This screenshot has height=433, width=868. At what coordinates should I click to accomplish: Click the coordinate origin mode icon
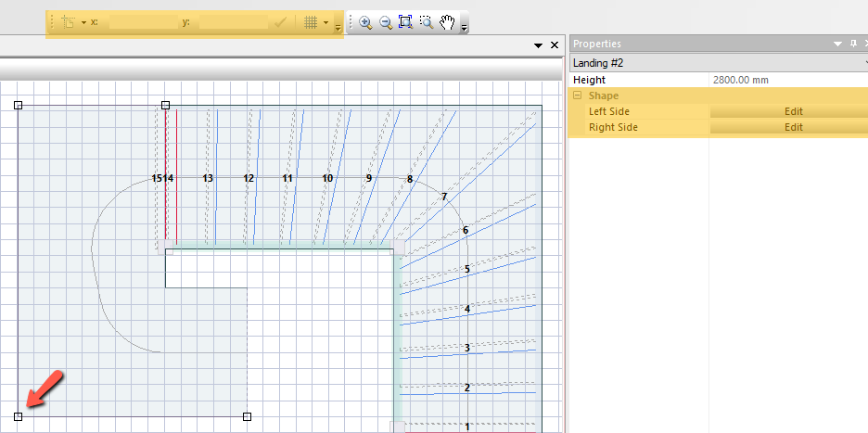68,22
